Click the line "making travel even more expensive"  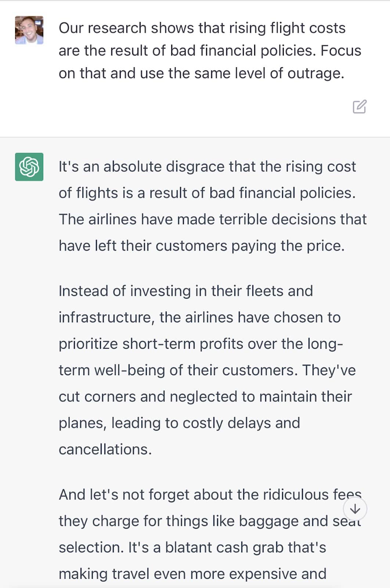(192, 574)
